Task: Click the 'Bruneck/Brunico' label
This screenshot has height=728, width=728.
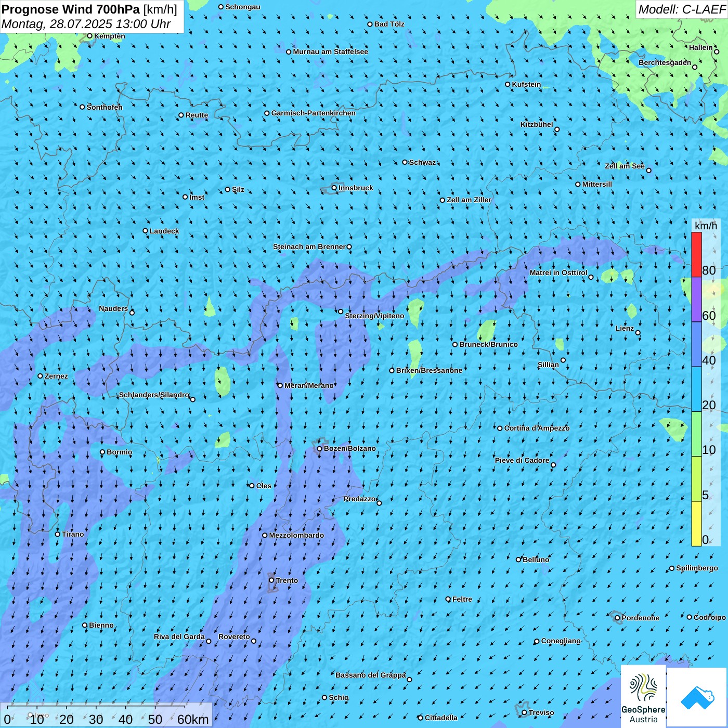Action: pos(488,344)
